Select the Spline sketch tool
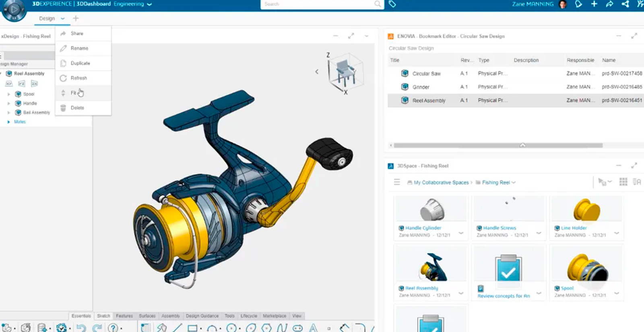The width and height of the screenshot is (644, 332). point(282,328)
